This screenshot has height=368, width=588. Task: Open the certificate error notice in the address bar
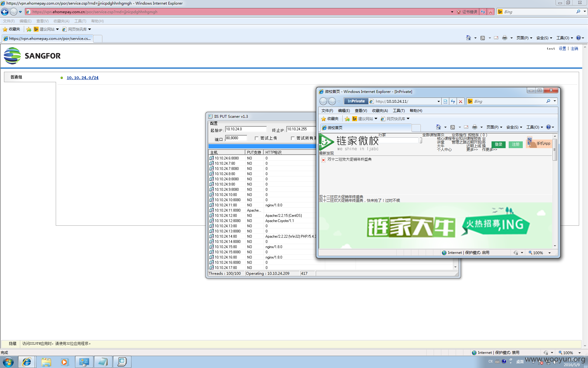click(467, 12)
